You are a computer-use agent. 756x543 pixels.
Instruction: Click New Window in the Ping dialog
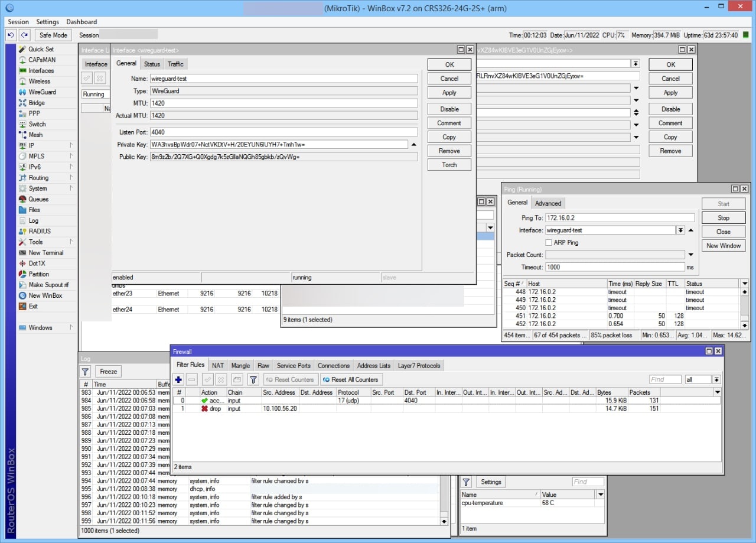(x=724, y=246)
